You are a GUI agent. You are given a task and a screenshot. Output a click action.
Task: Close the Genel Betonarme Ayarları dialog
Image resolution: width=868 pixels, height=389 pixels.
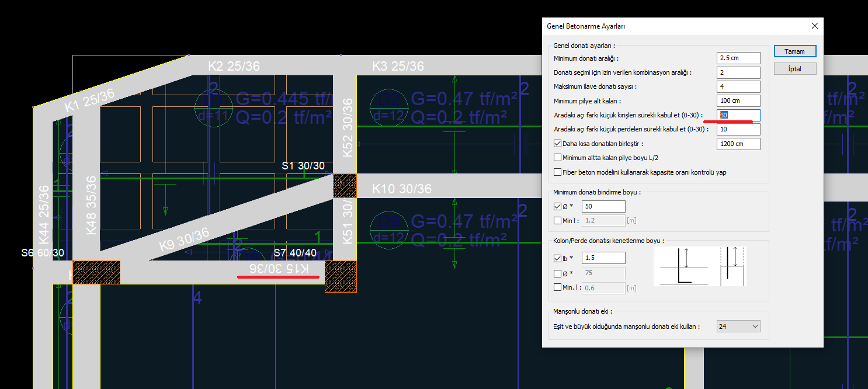pyautogui.click(x=814, y=26)
